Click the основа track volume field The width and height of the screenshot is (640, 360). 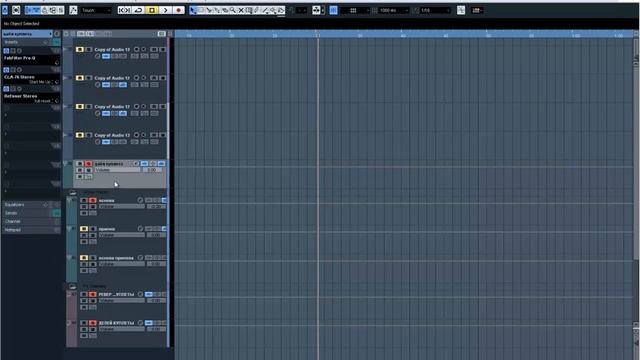click(x=122, y=207)
